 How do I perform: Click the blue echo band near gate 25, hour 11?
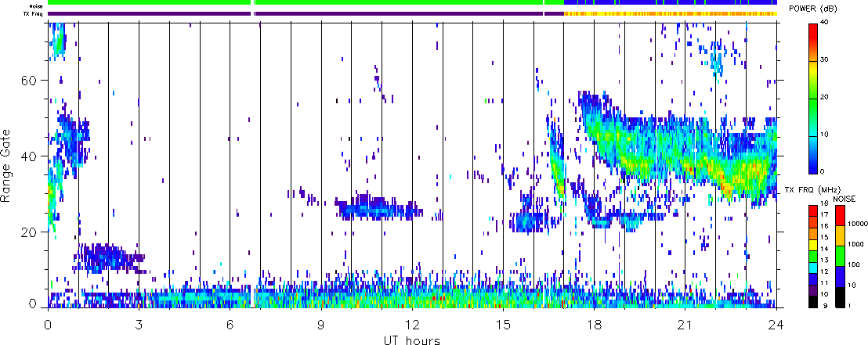378,210
